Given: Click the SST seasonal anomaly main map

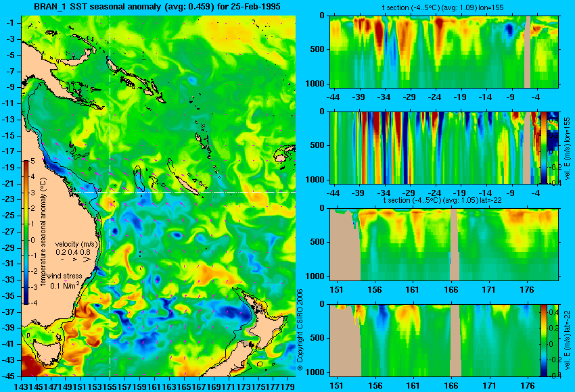Looking at the screenshot, I should click(158, 196).
